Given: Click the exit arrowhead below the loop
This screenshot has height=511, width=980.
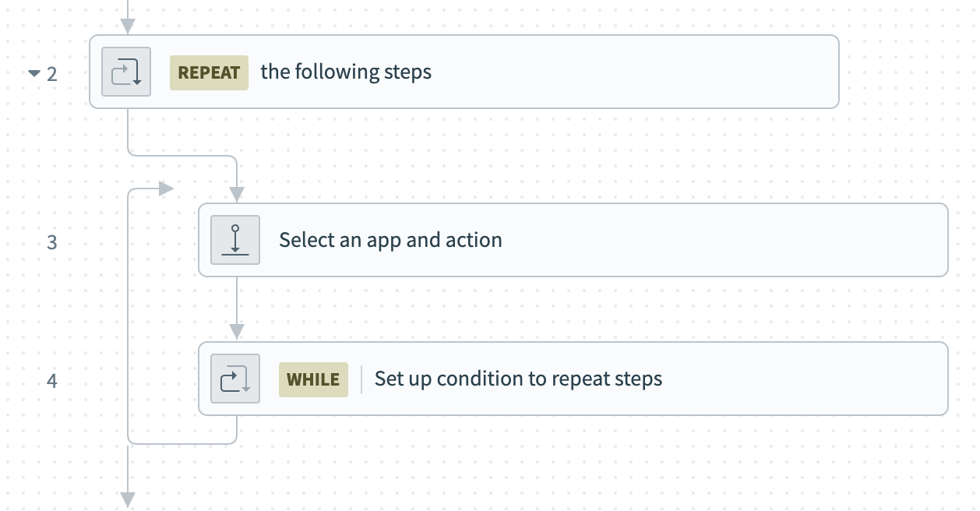Looking at the screenshot, I should point(128,500).
